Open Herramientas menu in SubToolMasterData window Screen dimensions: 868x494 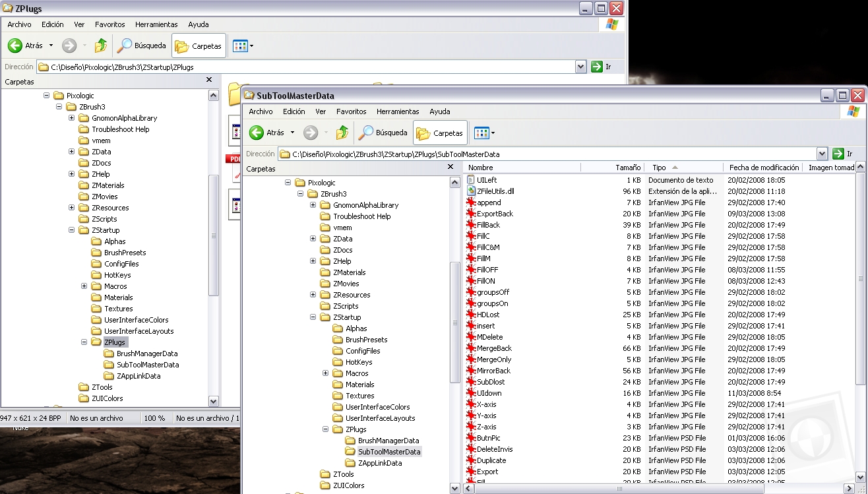(398, 111)
